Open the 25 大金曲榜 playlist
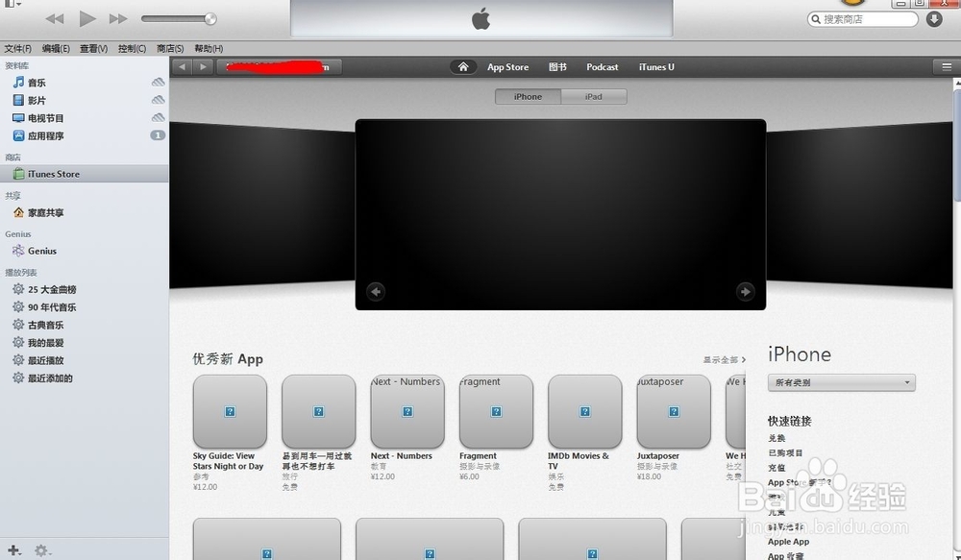961x560 pixels. pos(52,289)
